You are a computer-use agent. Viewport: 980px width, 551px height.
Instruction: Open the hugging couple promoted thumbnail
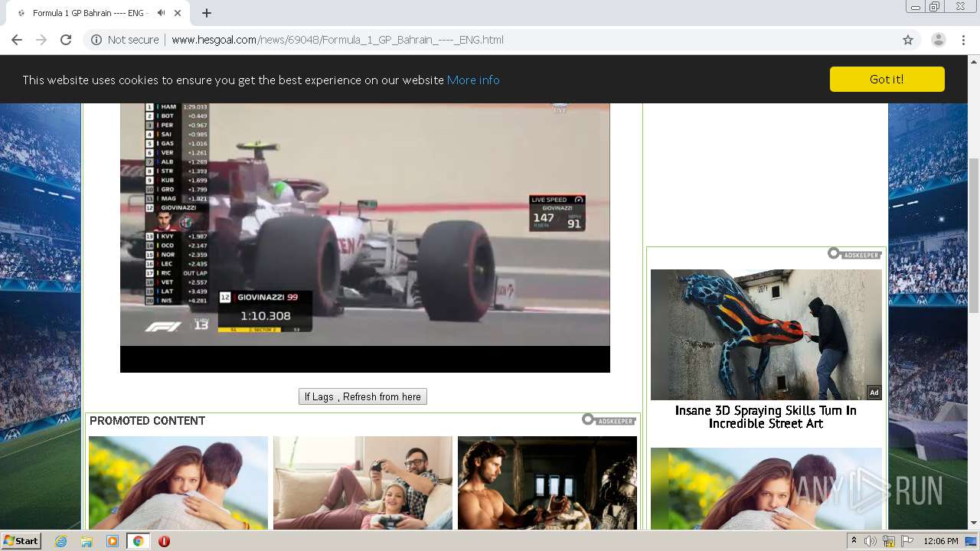click(x=178, y=483)
